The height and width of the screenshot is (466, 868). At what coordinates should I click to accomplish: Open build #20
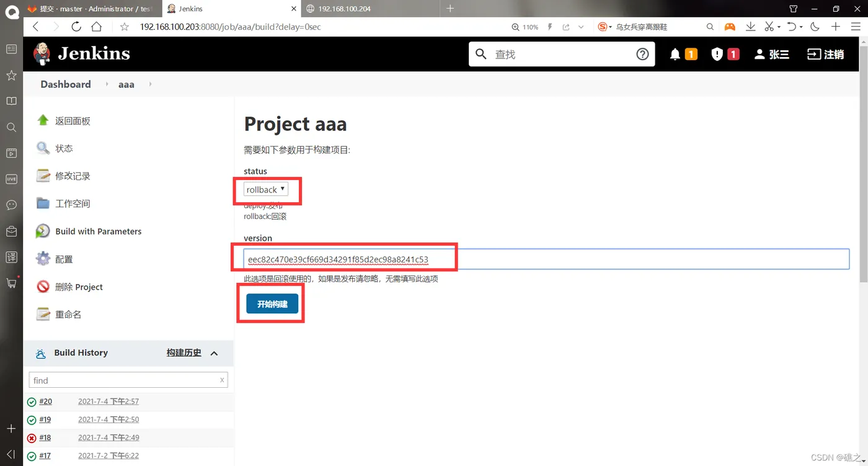pyautogui.click(x=45, y=401)
